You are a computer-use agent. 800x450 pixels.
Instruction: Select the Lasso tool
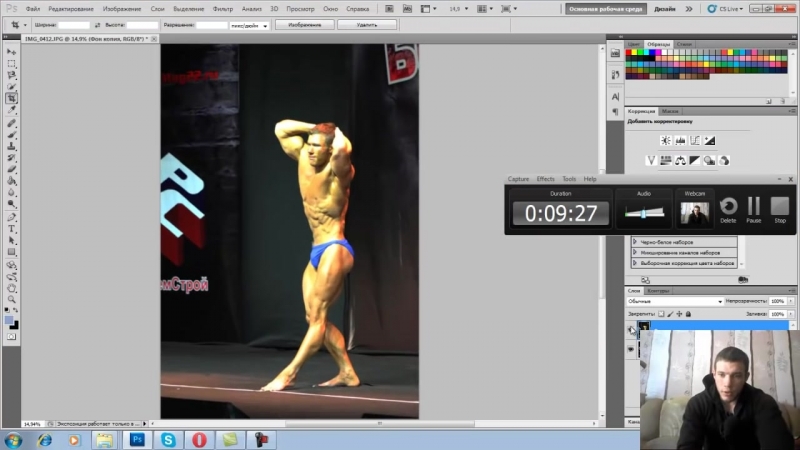pos(11,75)
